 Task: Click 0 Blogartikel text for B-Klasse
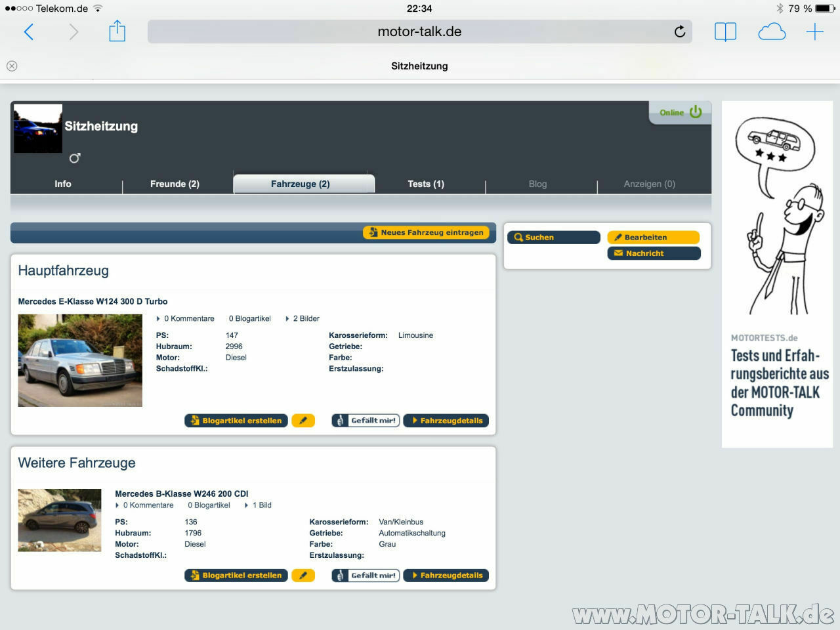coord(209,505)
